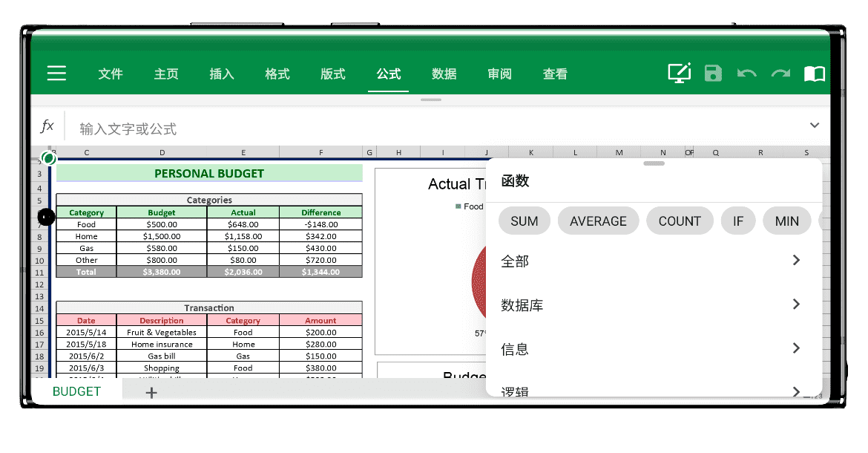Click the Actual chart title
Screen dimensions: 868x453
457,184
